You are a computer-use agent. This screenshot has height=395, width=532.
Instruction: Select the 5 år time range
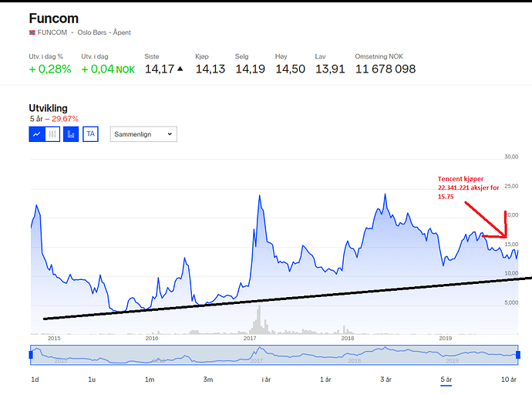pos(446,380)
